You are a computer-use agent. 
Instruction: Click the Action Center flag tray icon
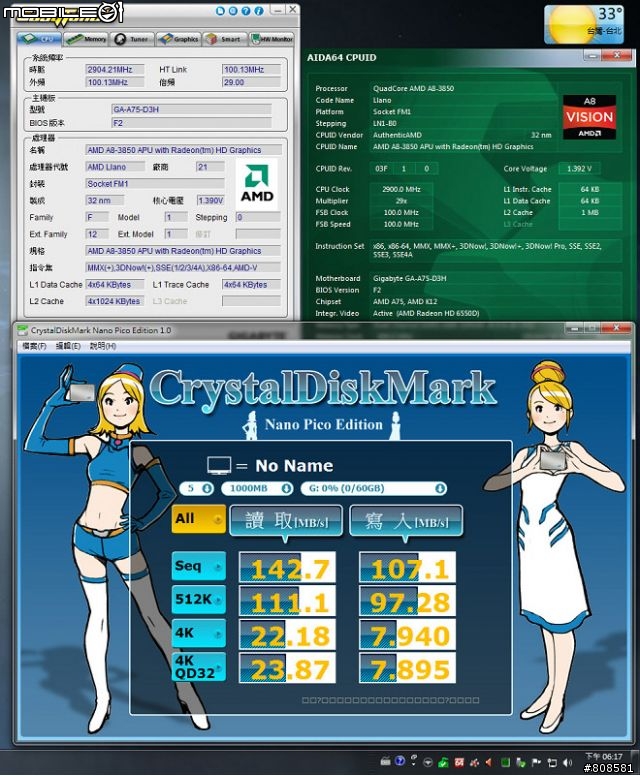536,763
